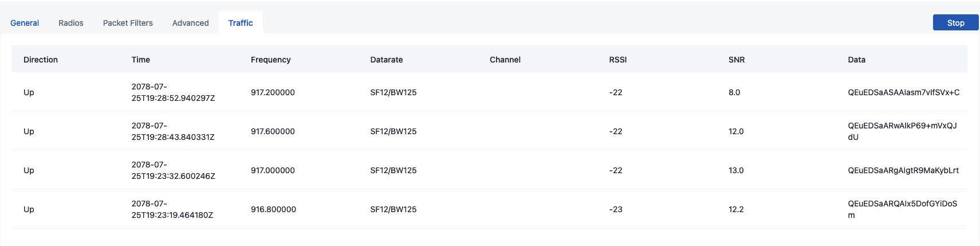Click frequency value 917.600000
Screen dimensions: 980x246
coord(273,131)
